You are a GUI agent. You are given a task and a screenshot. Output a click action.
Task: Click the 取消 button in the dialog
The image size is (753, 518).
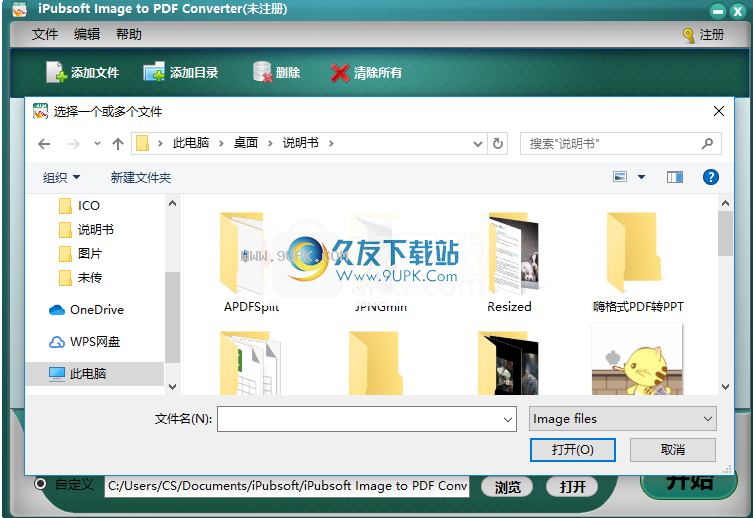pyautogui.click(x=672, y=450)
